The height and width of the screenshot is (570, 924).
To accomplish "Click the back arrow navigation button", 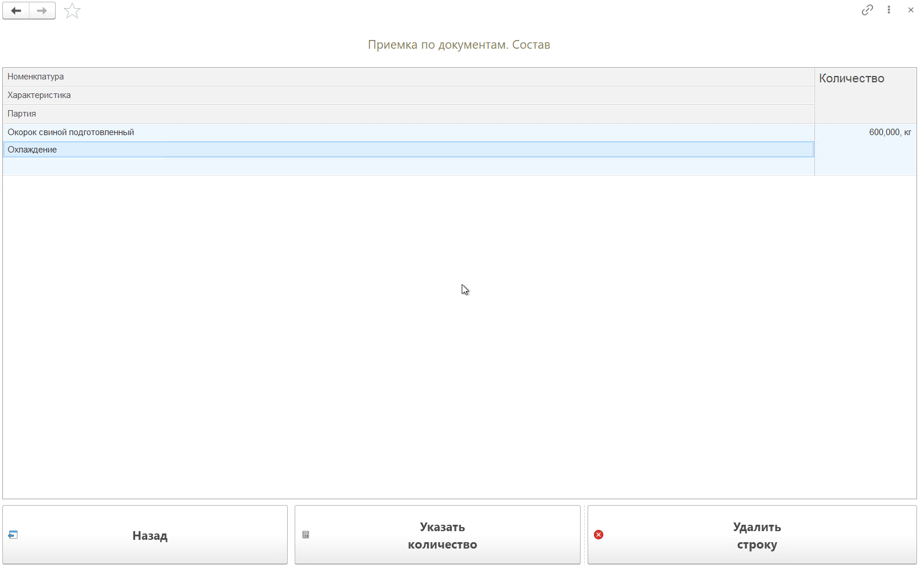I will click(x=16, y=10).
